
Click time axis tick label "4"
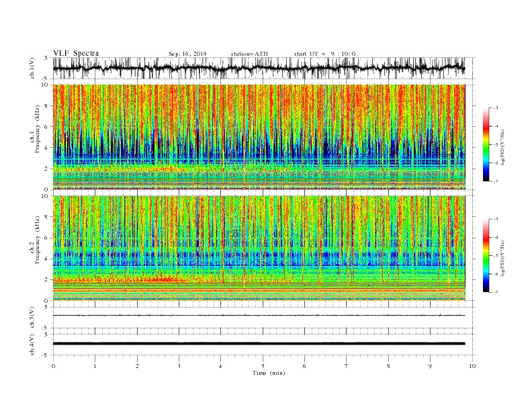[221, 366]
